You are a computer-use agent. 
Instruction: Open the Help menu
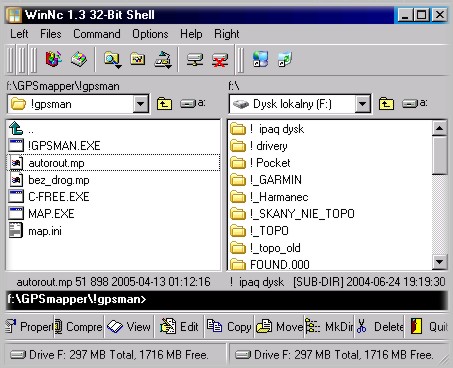(x=191, y=34)
